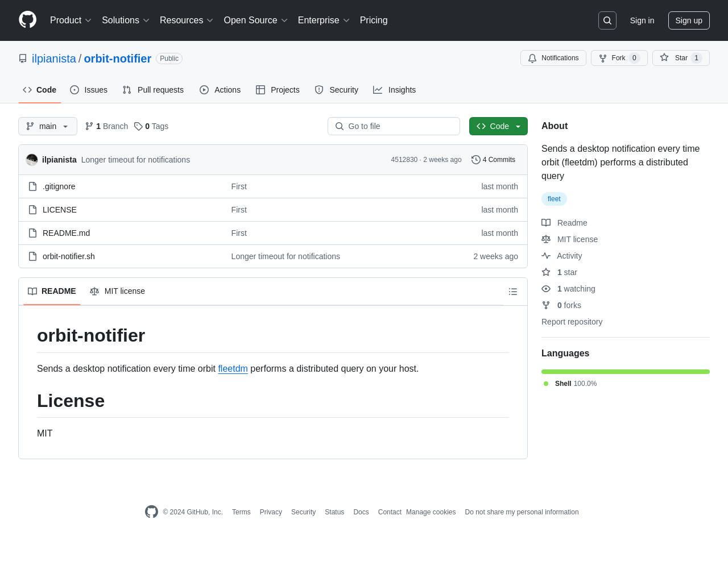Click the star icon beside 1 star
Screen dimensions: 728x582
click(546, 272)
